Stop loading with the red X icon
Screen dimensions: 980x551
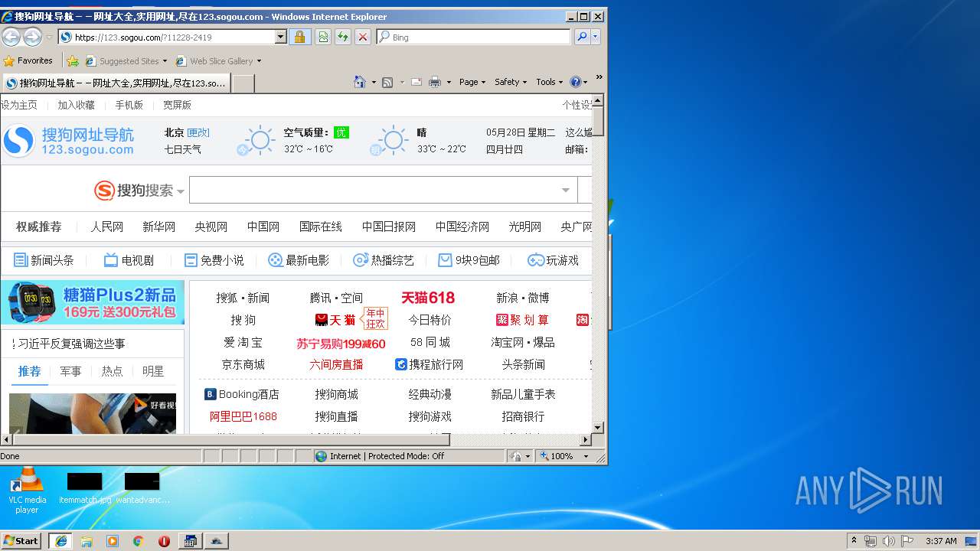pos(363,37)
